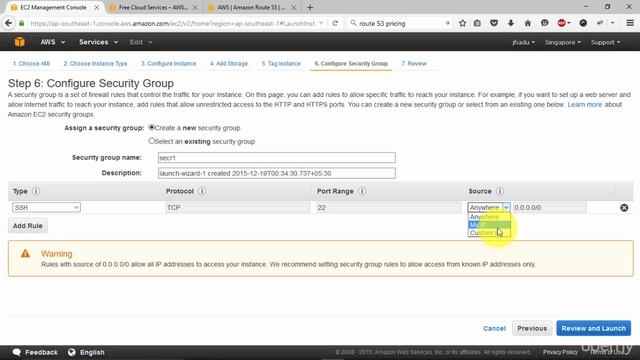Go to step 2 Choose Instance Type

point(95,63)
